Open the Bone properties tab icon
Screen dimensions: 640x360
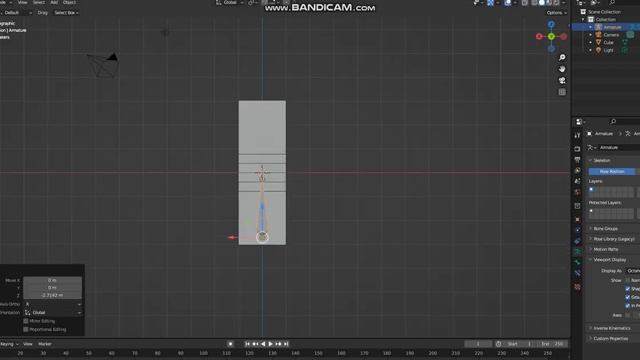pyautogui.click(x=577, y=262)
